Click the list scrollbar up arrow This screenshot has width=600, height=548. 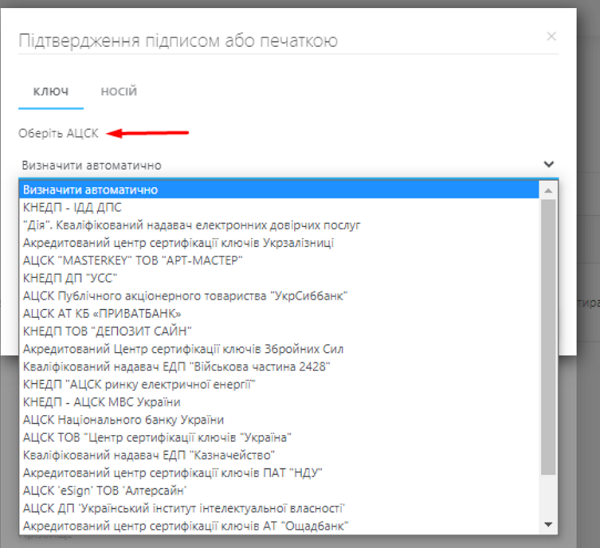pyautogui.click(x=547, y=190)
